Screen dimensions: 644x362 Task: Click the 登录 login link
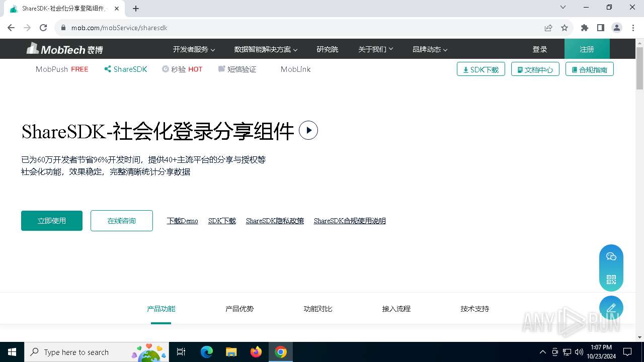tap(540, 49)
